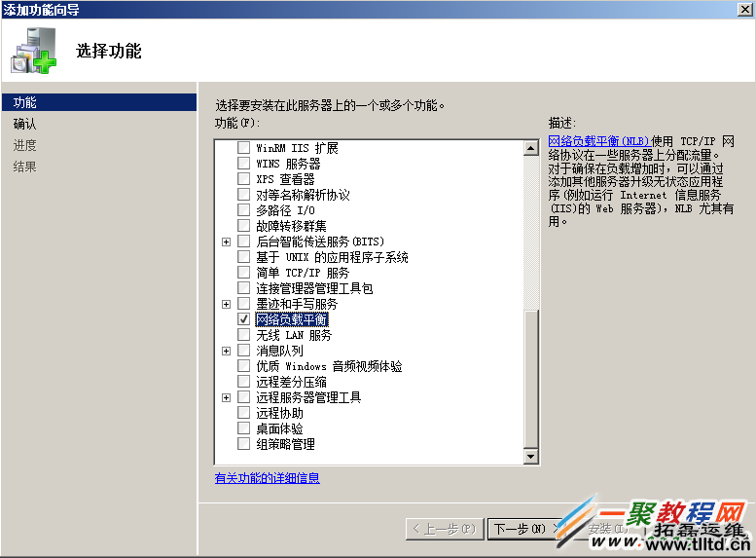The height and width of the screenshot is (558, 756).
Task: Click the 上一步(P) button
Action: tap(445, 529)
